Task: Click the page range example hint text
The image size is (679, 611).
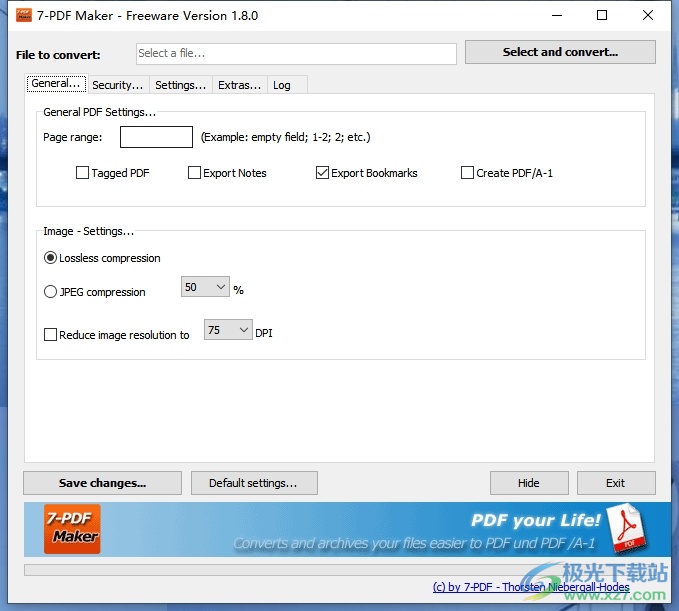Action: 285,137
